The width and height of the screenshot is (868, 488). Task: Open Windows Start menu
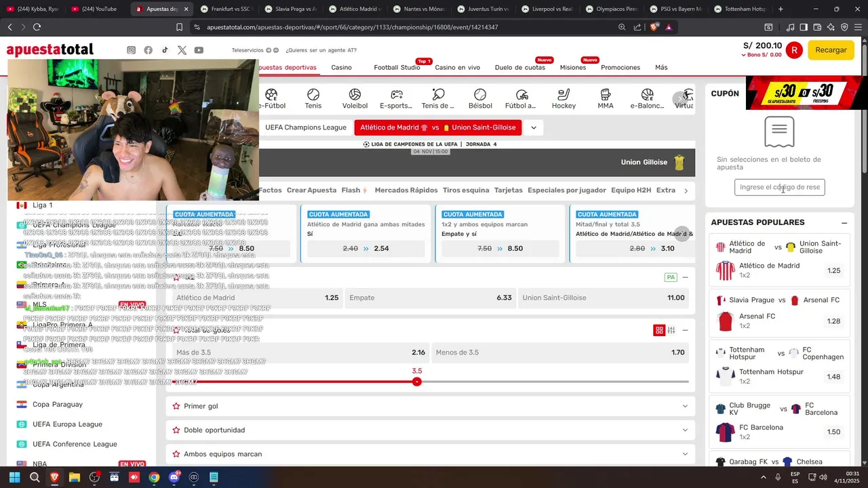coord(14,477)
